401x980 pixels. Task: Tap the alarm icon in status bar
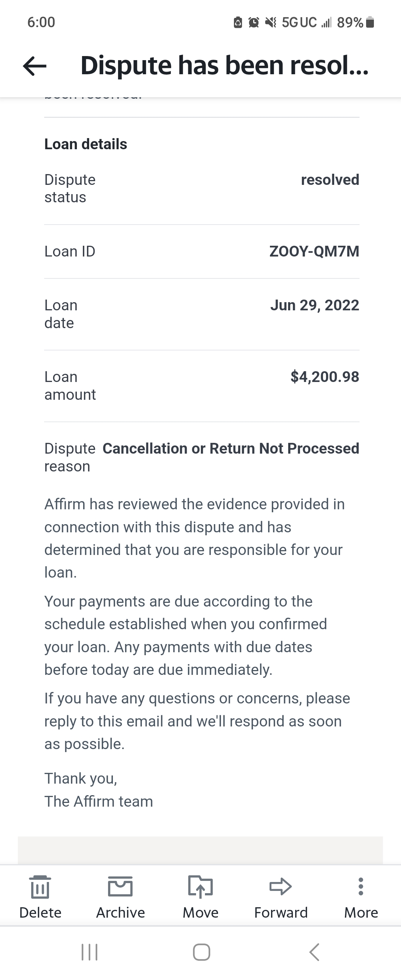pyautogui.click(x=254, y=23)
